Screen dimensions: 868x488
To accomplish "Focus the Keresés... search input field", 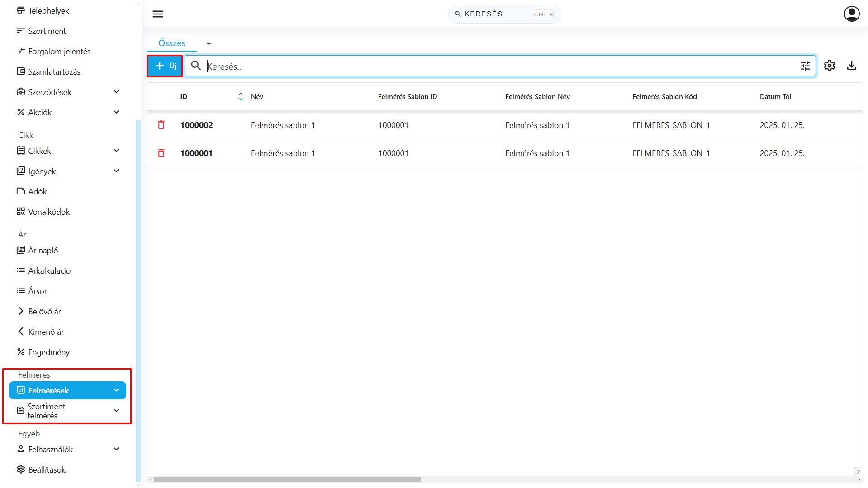I will coord(498,66).
